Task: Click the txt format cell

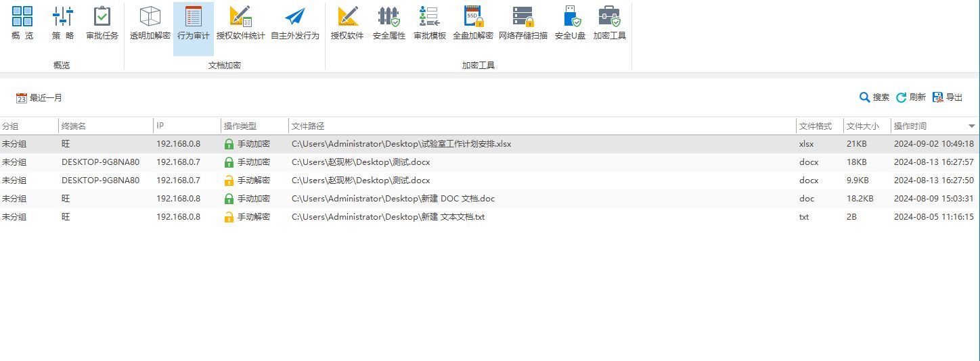Action: point(804,217)
